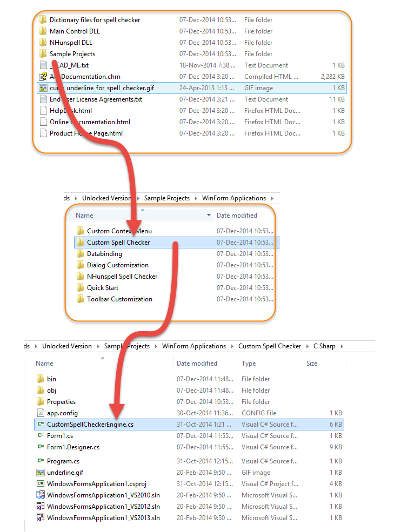Select the Toolbar Customization folder
401x532 pixels.
[x=119, y=299]
